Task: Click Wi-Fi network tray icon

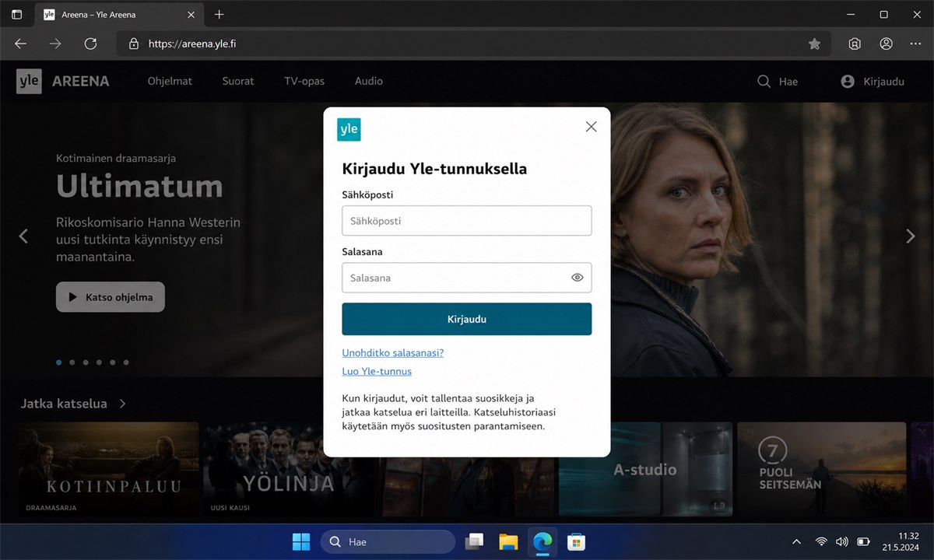Action: [820, 541]
